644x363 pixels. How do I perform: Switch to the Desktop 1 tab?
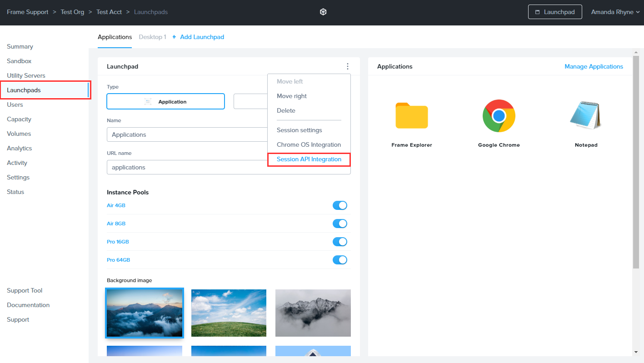point(152,37)
